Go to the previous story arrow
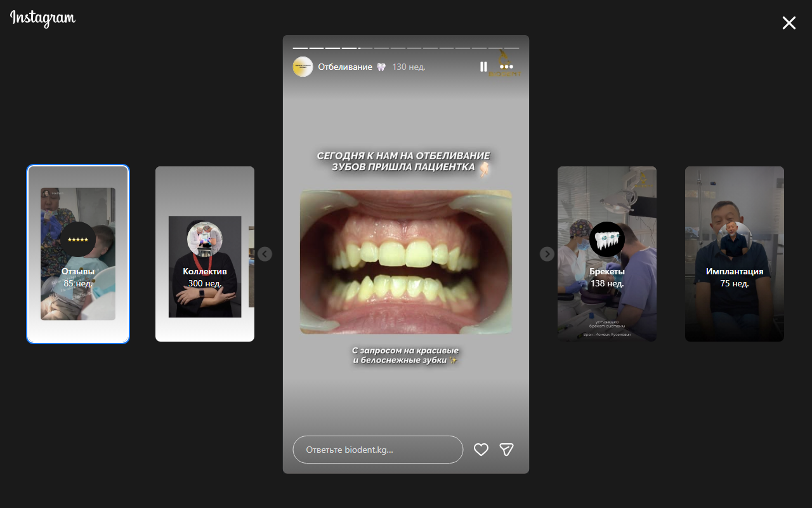Screen dimensions: 812x508 point(265,254)
